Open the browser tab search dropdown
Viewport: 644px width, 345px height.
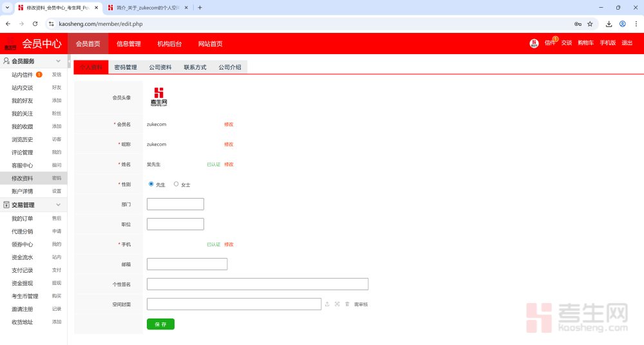[x=7, y=8]
